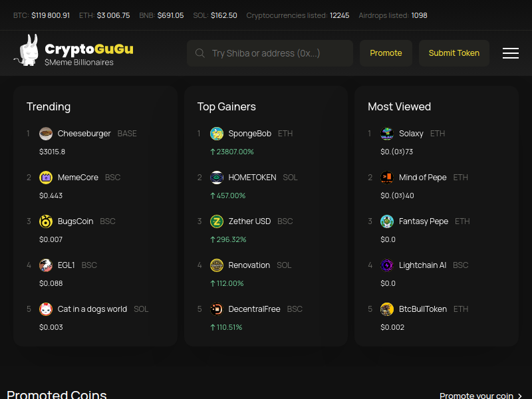Open the Zether USD coin page
Screen dimensions: 532x399
[250, 221]
